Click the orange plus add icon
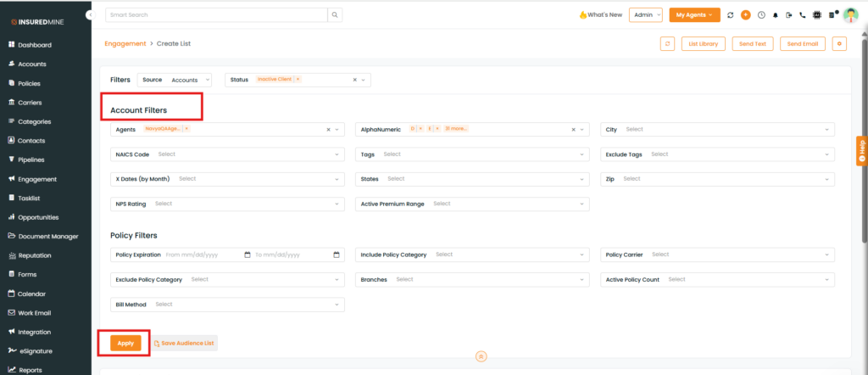Viewport: 868px width, 375px height. click(745, 15)
